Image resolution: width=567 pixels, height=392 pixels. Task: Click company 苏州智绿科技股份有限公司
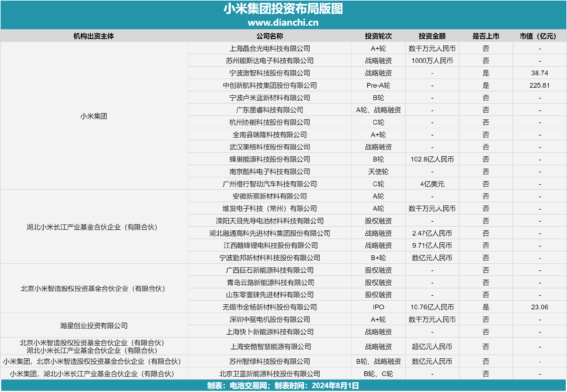tap(270, 361)
